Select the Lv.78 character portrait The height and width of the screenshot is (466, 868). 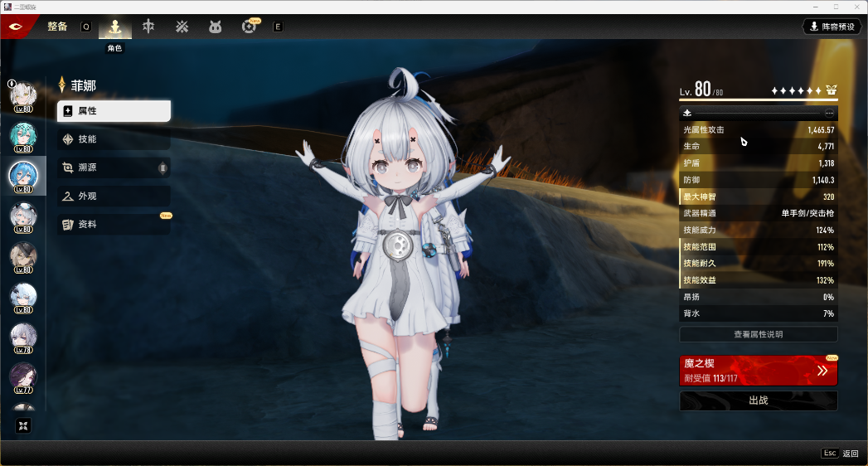(23, 337)
